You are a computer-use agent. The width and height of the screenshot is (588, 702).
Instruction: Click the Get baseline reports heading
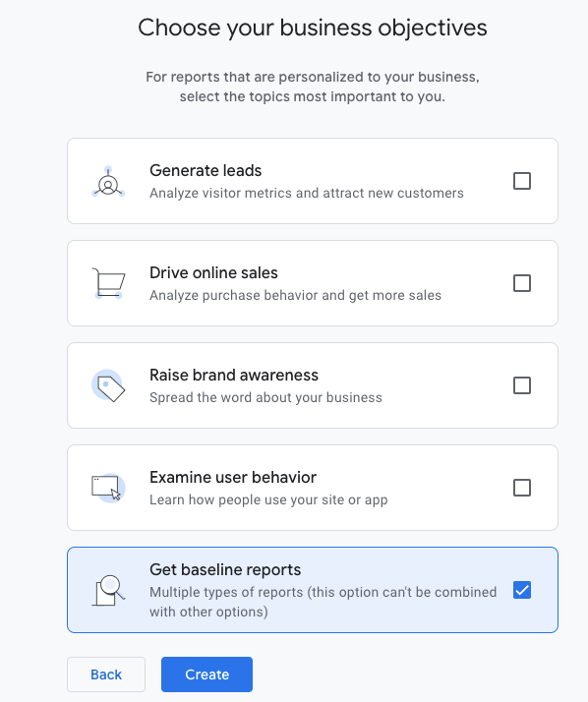[225, 569]
